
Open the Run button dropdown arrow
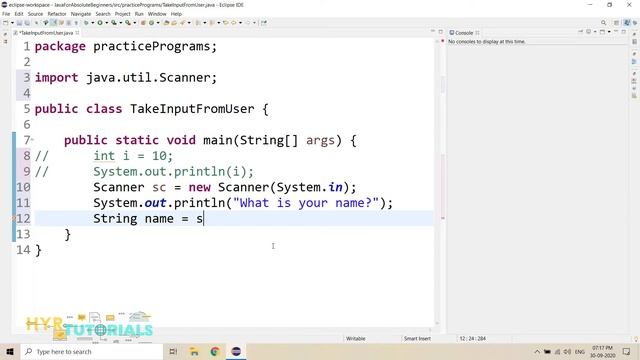tap(107, 23)
